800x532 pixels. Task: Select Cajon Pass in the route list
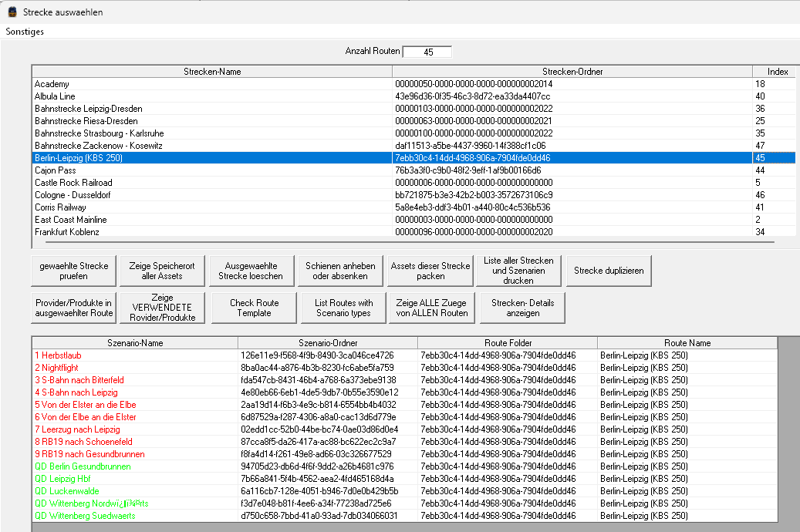(x=55, y=170)
